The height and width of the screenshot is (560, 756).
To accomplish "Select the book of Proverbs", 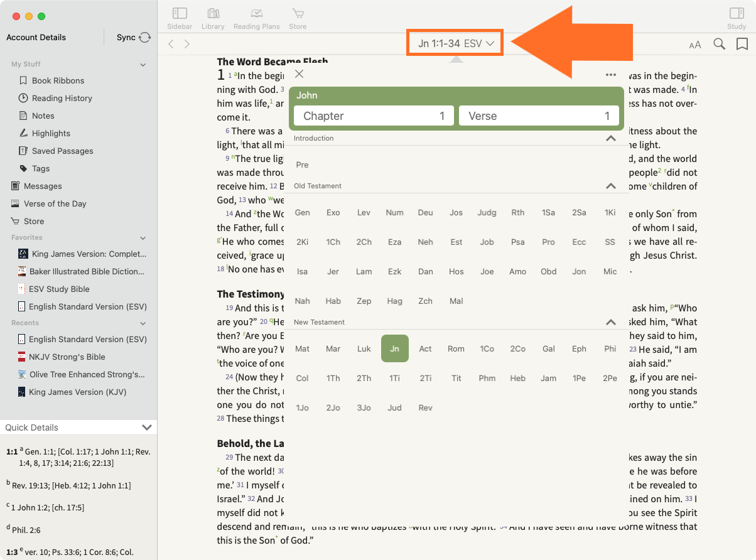I will pyautogui.click(x=548, y=242).
